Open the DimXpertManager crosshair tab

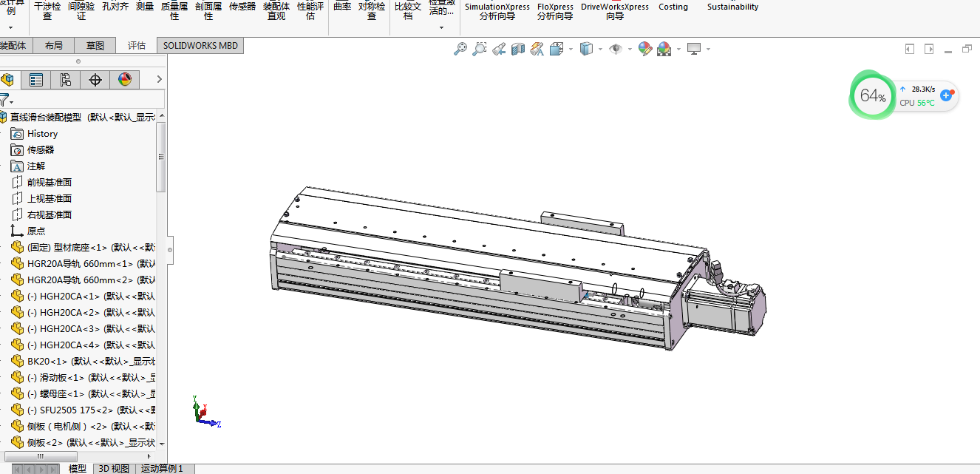95,80
